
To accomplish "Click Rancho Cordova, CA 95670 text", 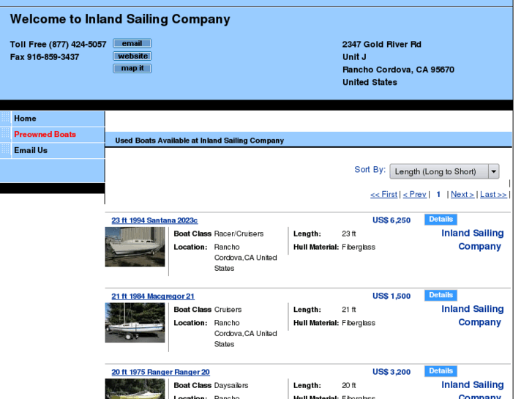I will point(398,70).
